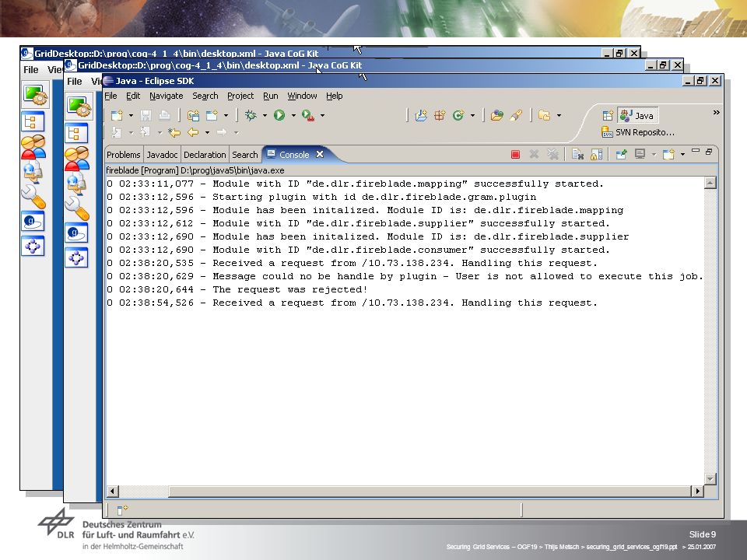Click the Open Type icon
The image size is (747, 560).
coord(497,115)
